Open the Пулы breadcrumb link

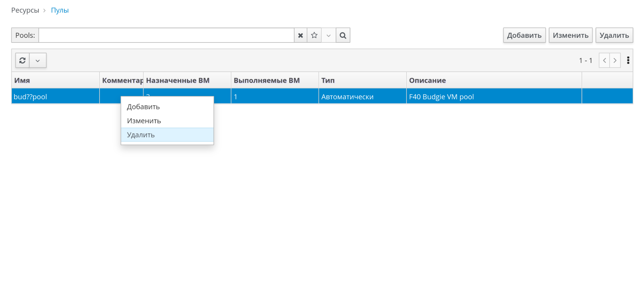(60, 10)
